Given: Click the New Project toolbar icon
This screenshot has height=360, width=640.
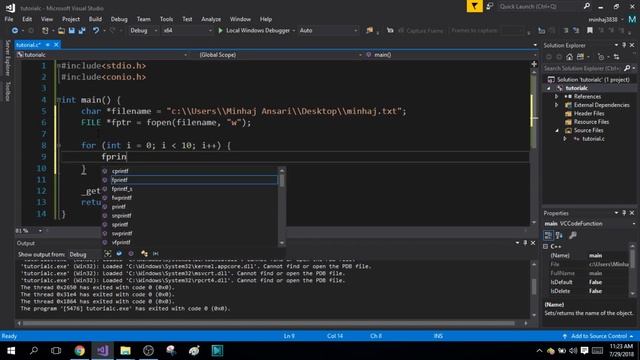Looking at the screenshot, I should pos(45,31).
